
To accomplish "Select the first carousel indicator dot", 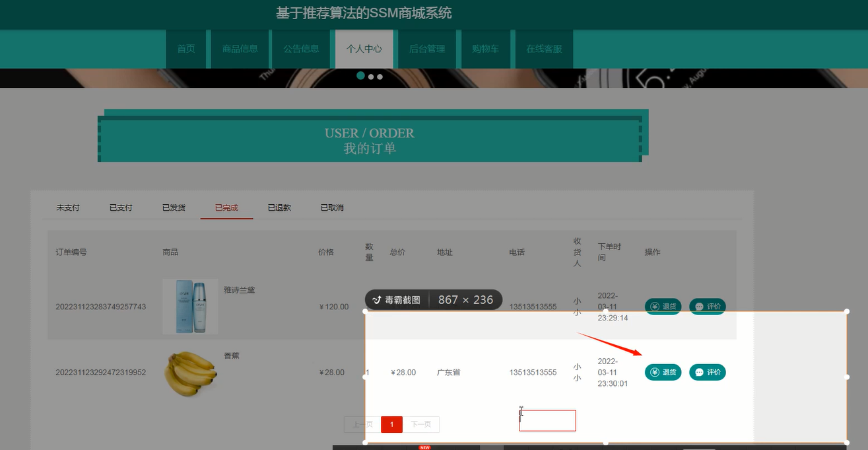I will (x=360, y=76).
